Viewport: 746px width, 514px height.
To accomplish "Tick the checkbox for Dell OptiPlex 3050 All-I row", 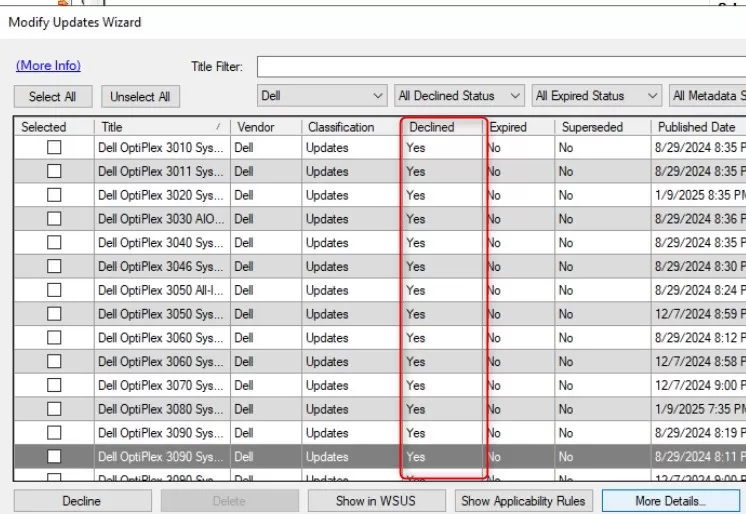I will click(54, 290).
